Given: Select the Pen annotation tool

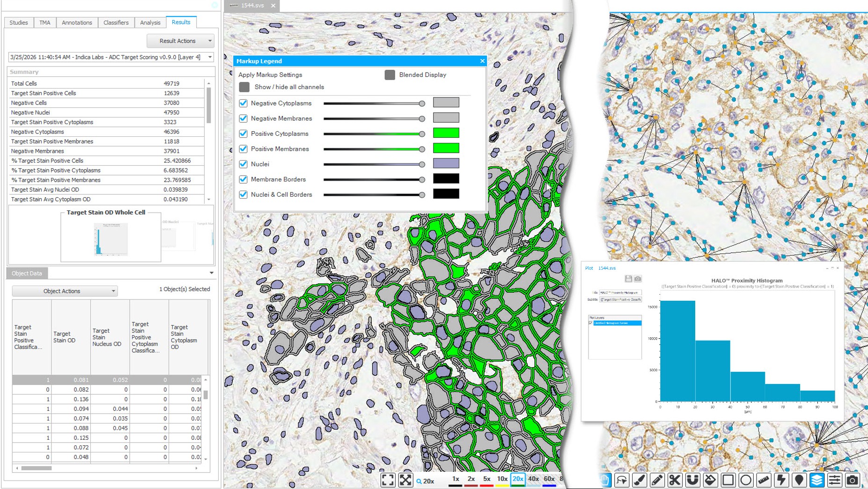Looking at the screenshot, I should click(657, 480).
